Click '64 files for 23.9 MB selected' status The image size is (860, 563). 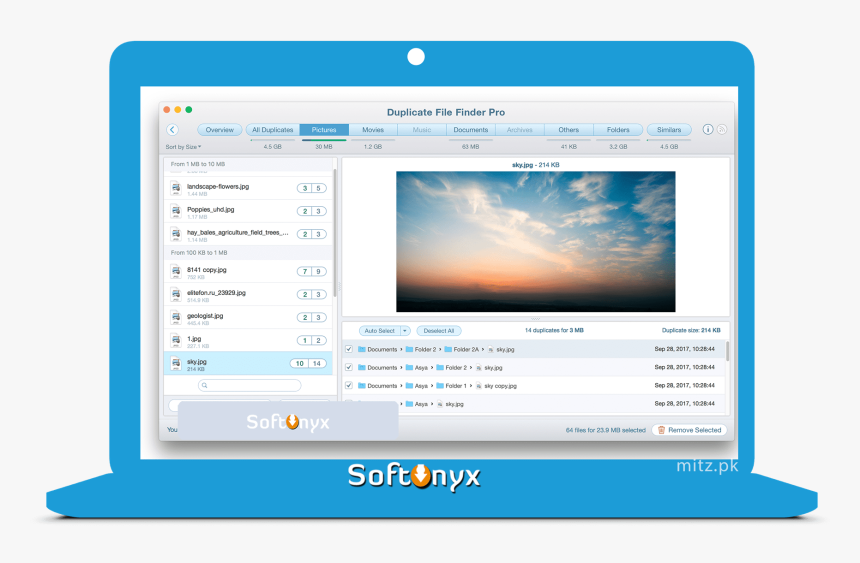(606, 430)
